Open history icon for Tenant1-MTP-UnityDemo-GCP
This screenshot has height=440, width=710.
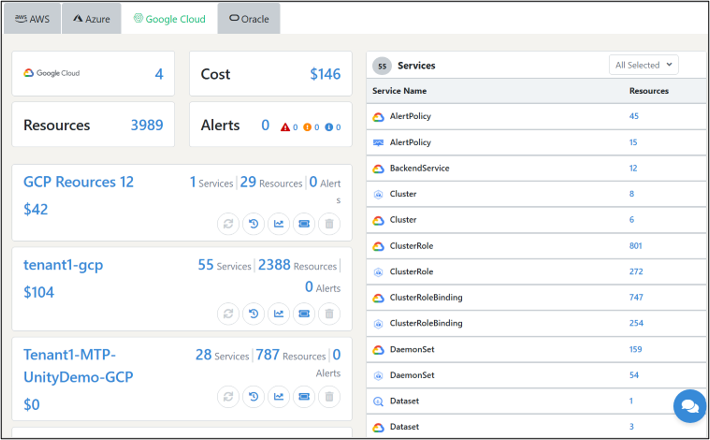(x=254, y=397)
